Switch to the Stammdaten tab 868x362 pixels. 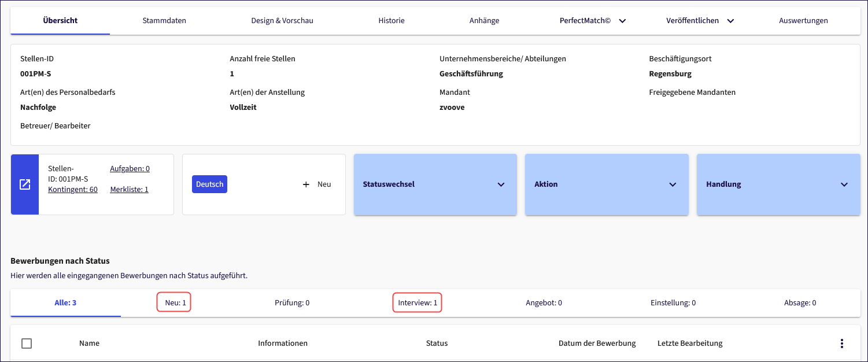tap(164, 21)
